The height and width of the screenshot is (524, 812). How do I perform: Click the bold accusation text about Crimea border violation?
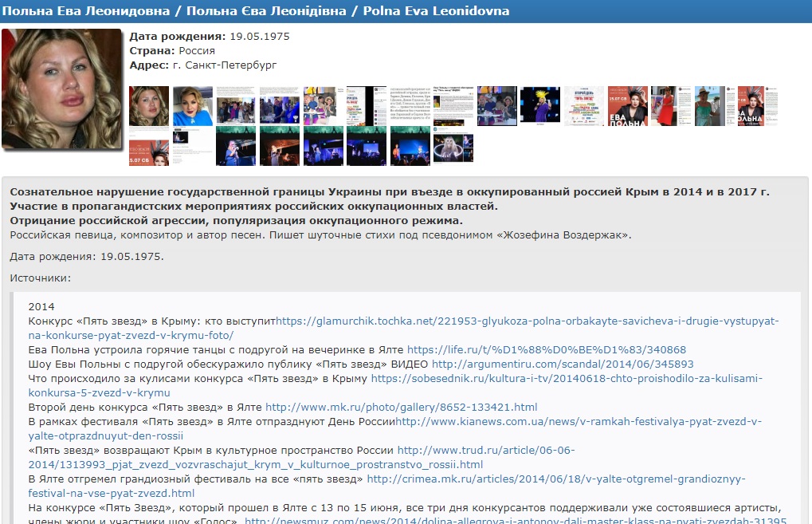click(390, 192)
